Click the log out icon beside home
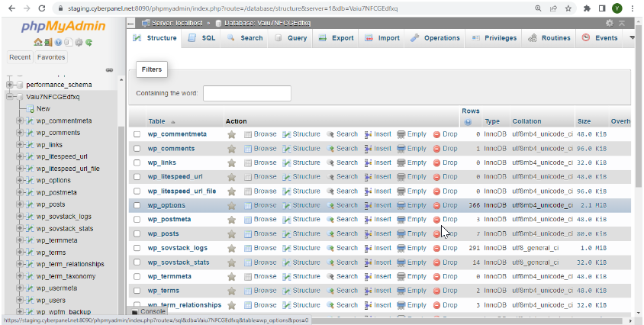This screenshot has height=325, width=644. click(49, 42)
